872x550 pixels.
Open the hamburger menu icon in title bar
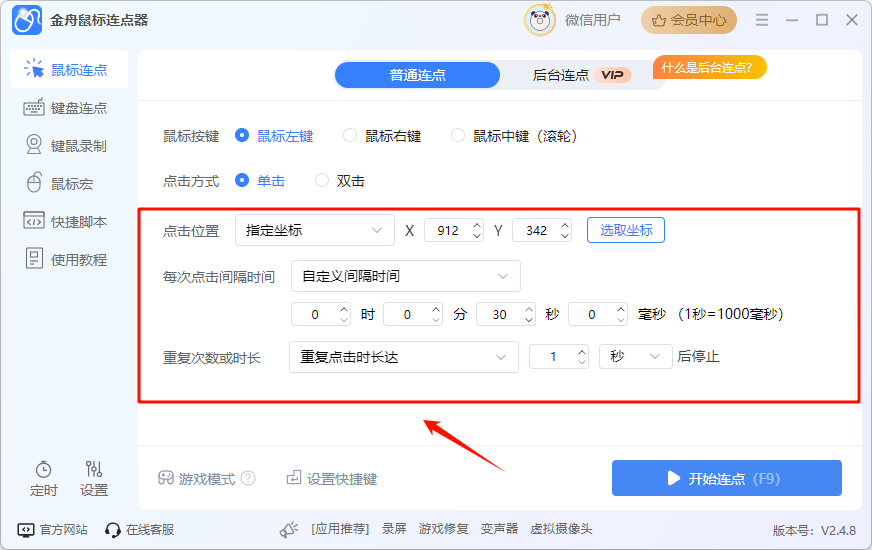pyautogui.click(x=762, y=20)
